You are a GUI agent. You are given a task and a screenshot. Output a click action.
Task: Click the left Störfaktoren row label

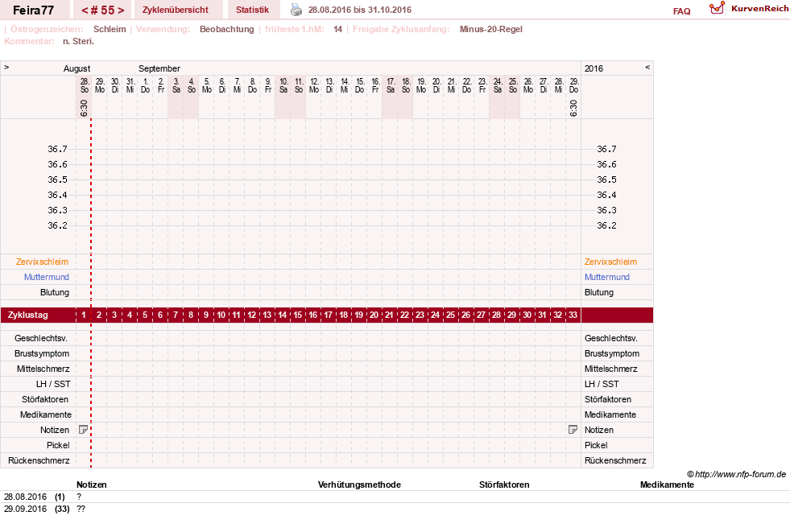[x=45, y=399]
